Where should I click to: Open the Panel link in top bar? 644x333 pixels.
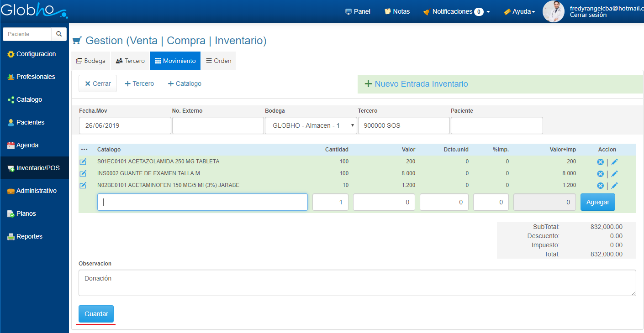coord(358,11)
